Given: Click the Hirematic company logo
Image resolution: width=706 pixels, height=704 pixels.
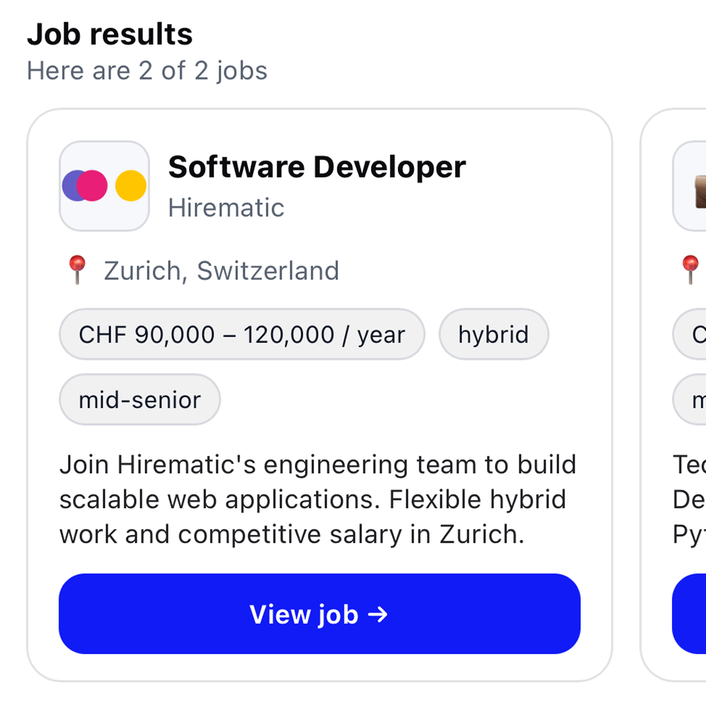Looking at the screenshot, I should click(x=104, y=186).
